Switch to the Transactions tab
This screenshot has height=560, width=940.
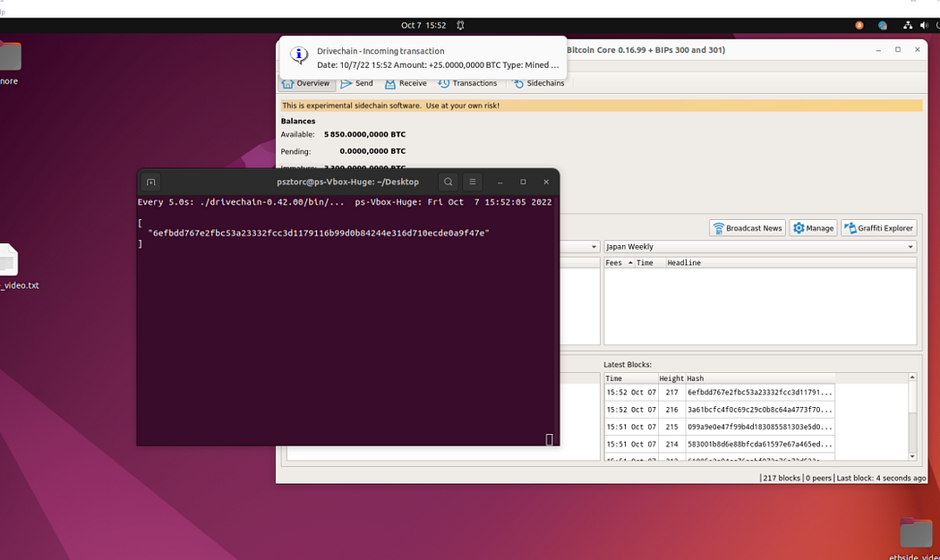(x=467, y=83)
